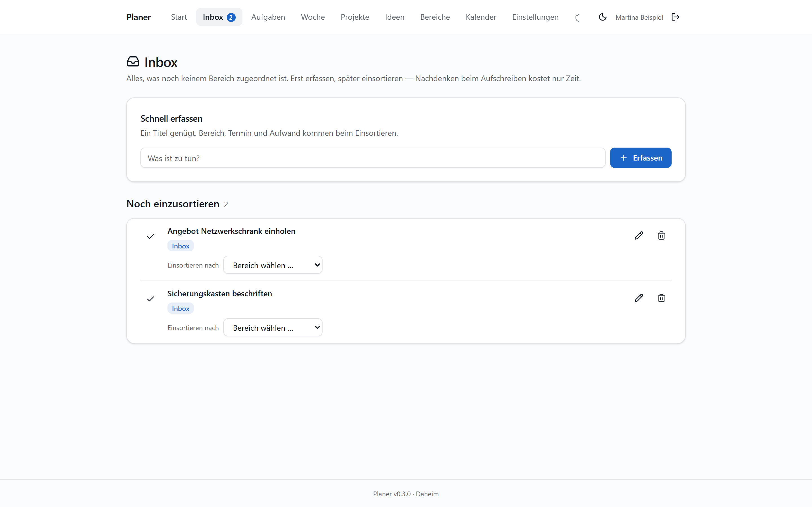
Task: Delete task Sicherungskasten beschriften via trash icon
Action: [x=661, y=298]
